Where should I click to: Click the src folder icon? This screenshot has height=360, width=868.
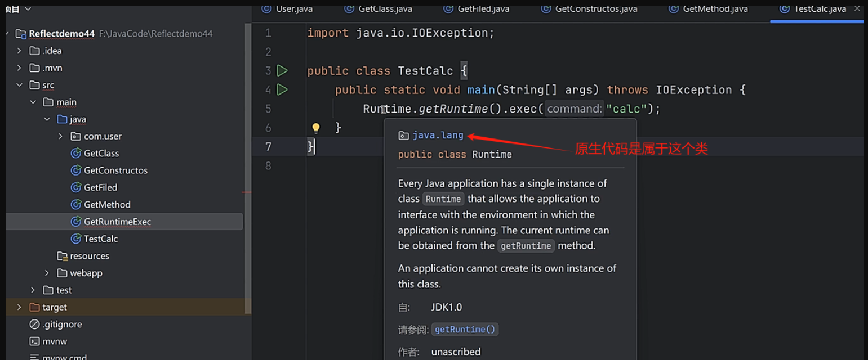tap(34, 85)
